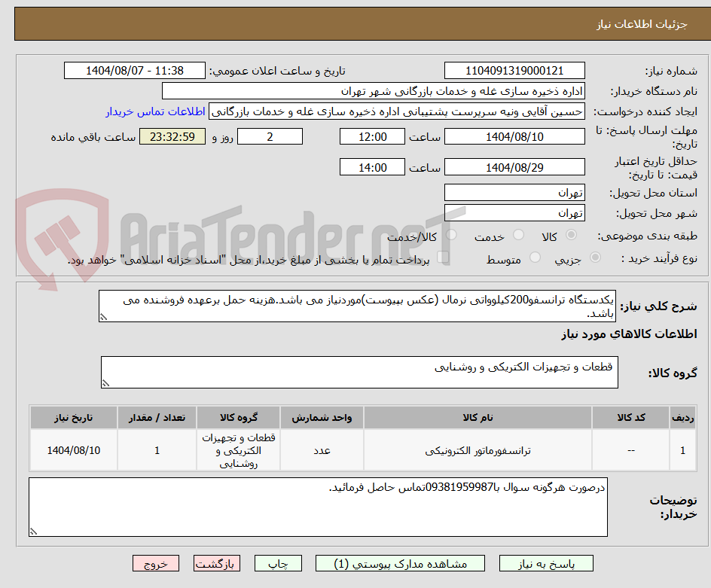Select the خدمت radio button

coord(518,234)
